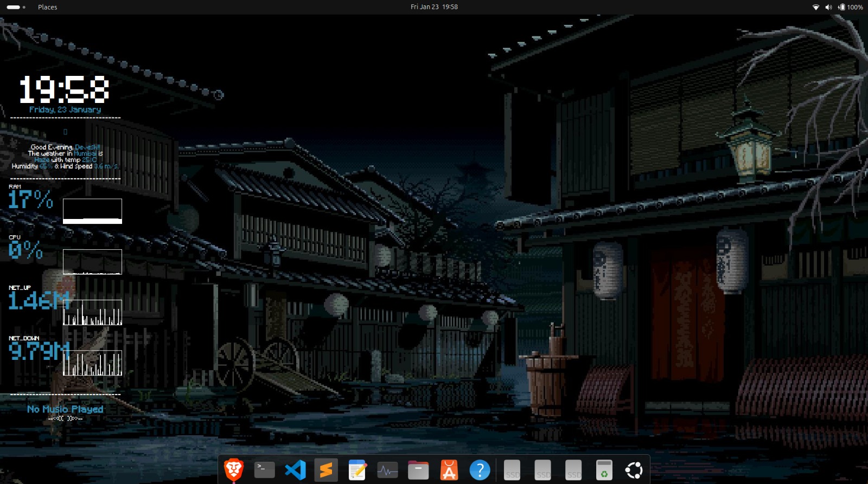This screenshot has height=484, width=868.
Task: Open the Brave browser from the dock
Action: point(234,470)
